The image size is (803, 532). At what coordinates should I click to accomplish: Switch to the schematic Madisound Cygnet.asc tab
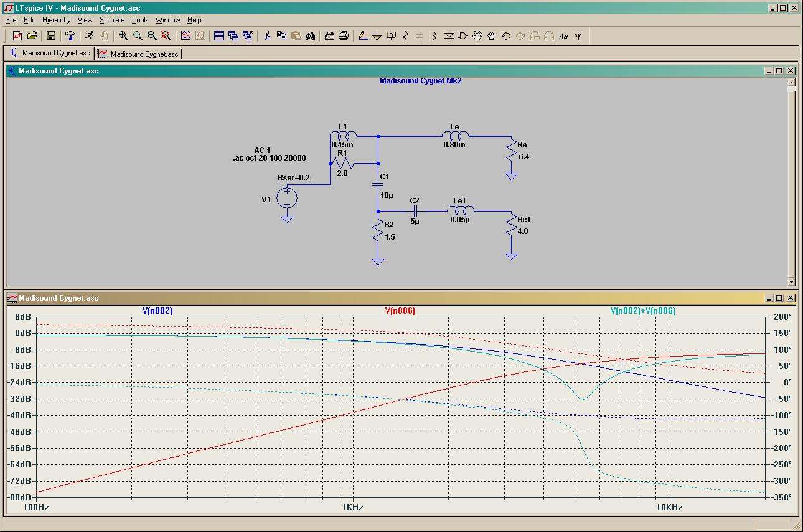point(50,53)
